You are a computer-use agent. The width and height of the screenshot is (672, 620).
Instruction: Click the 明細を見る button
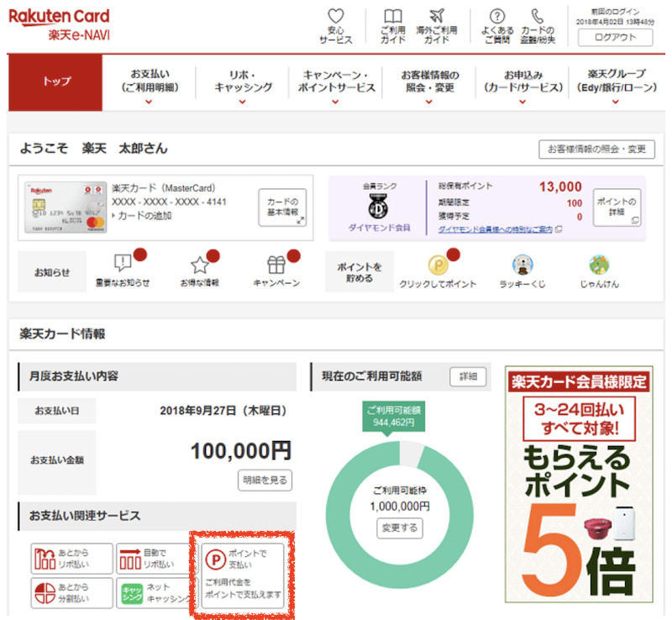265,481
